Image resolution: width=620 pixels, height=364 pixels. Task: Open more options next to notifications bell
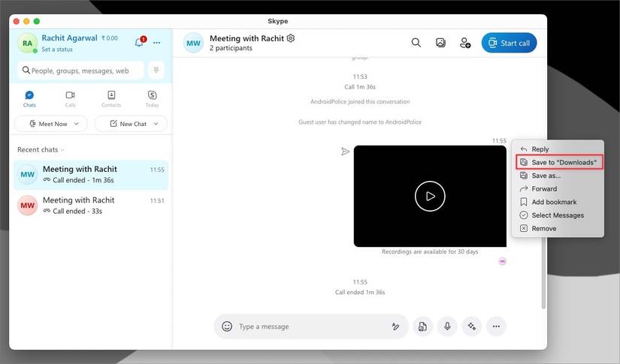[157, 43]
